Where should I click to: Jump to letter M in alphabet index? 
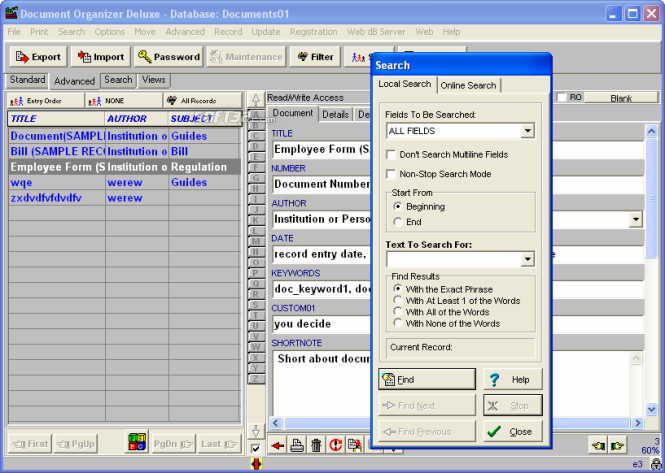256,241
